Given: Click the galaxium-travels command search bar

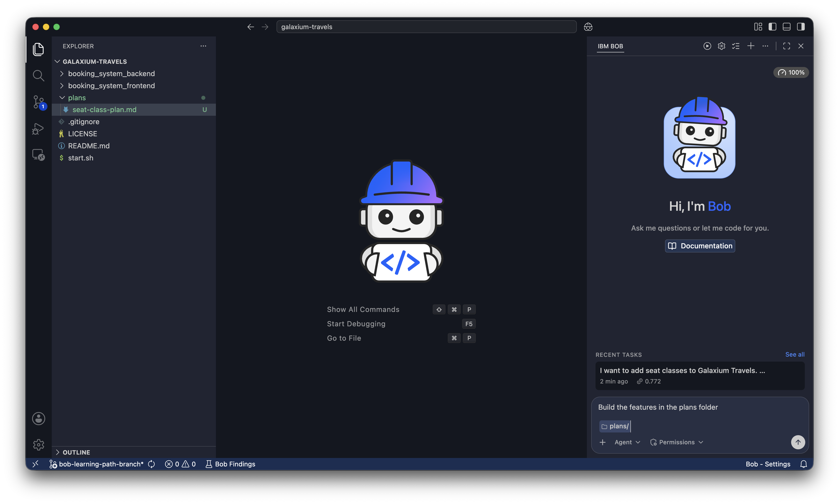Looking at the screenshot, I should 426,27.
